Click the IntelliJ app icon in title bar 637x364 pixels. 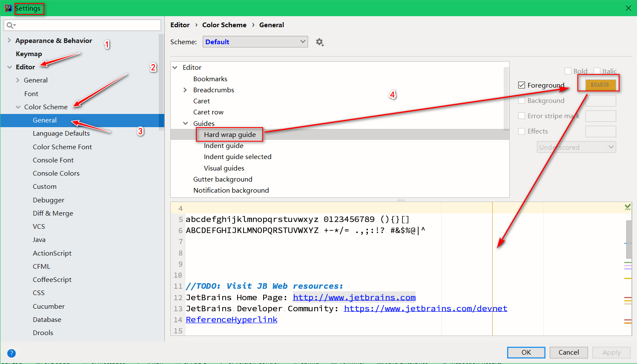[8, 8]
